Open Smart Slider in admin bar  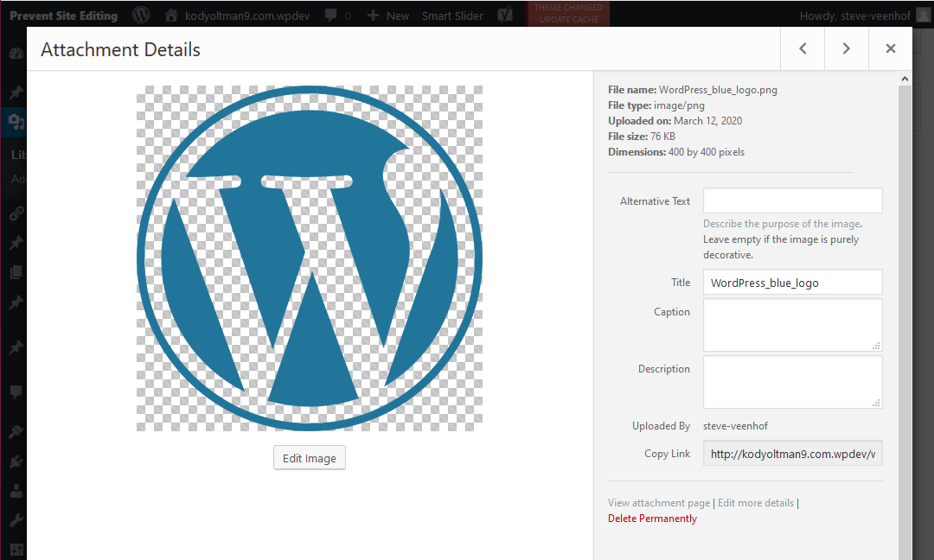452,16
